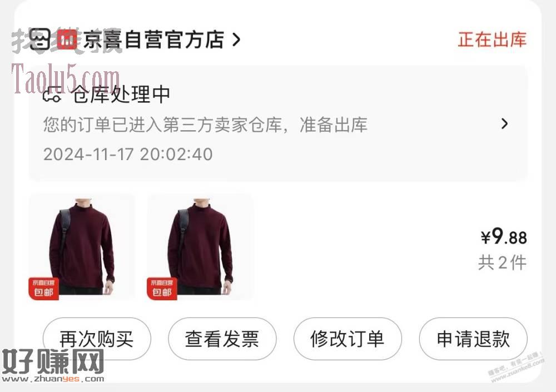This screenshot has width=556, height=392.
Task: Open the 京喜自营官方店 store name
Action: (153, 39)
